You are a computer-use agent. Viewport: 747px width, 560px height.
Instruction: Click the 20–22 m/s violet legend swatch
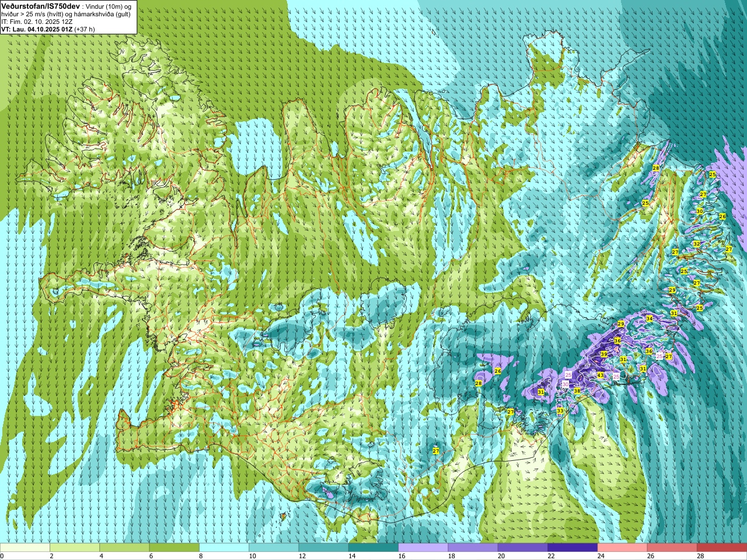(x=523, y=548)
